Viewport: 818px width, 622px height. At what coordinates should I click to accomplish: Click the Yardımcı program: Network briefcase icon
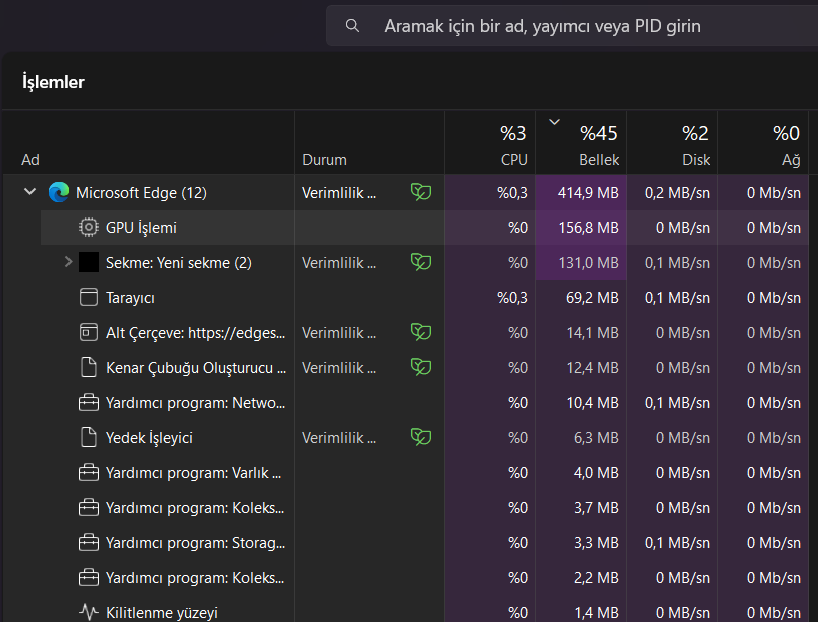[89, 402]
